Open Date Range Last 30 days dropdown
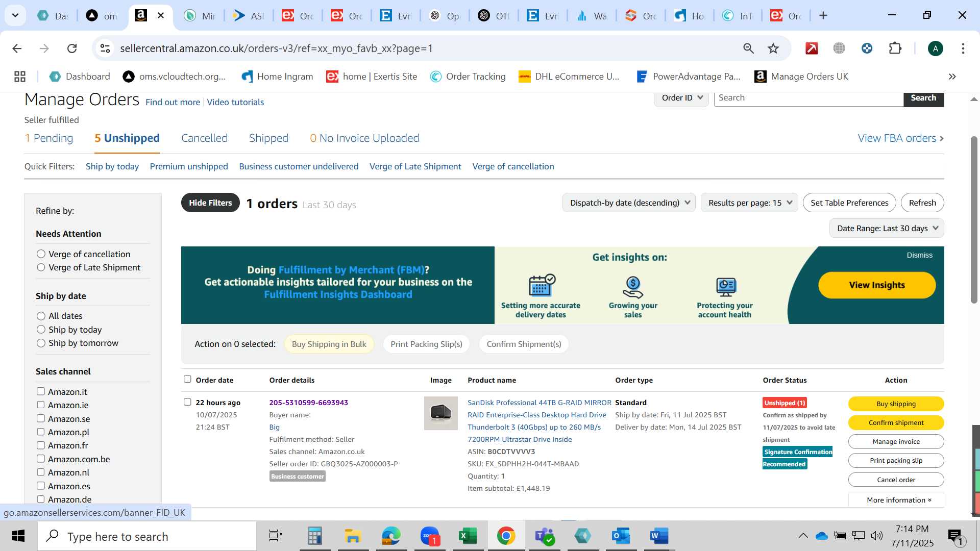 pos(887,228)
